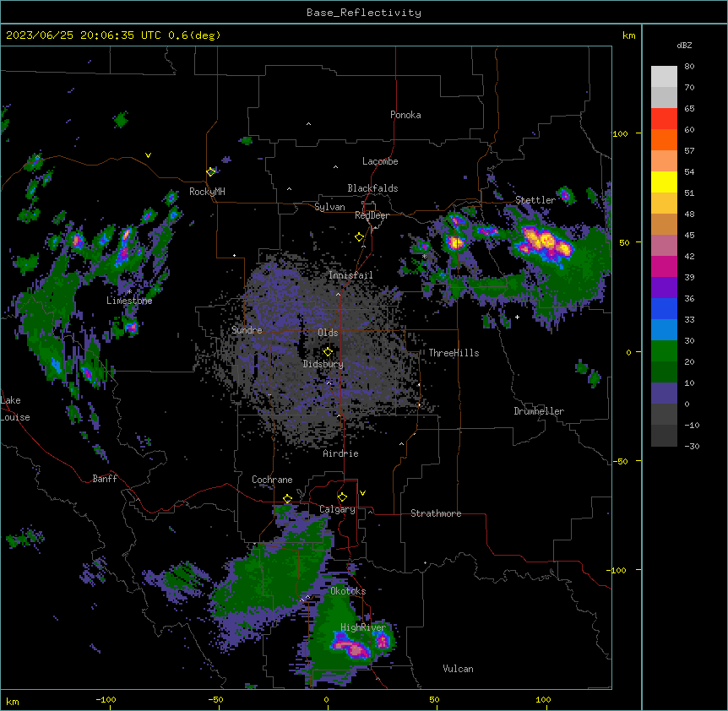Click the yellow diamond marker below Cochrane
The height and width of the screenshot is (711, 728).
point(287,499)
